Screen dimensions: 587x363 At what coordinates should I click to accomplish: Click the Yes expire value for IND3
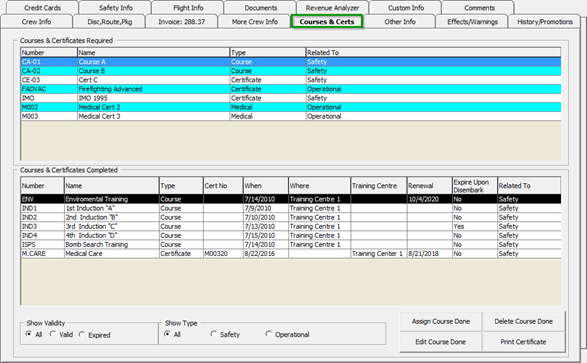pos(475,226)
